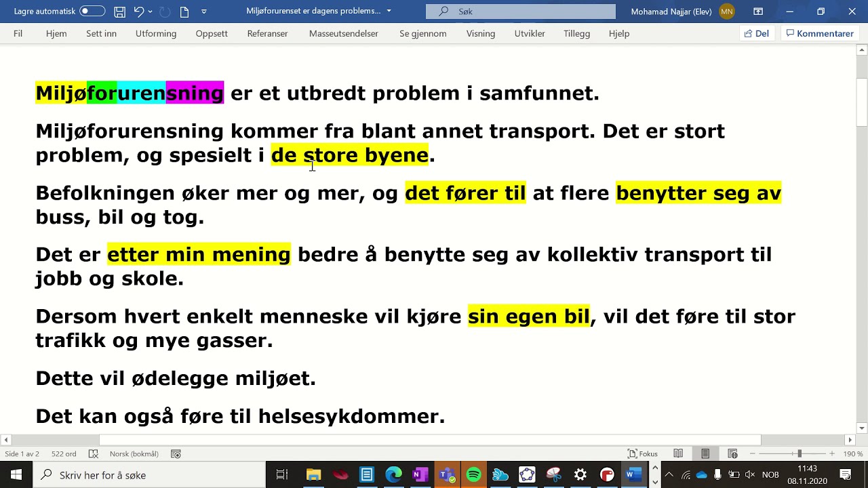Open Mohamad Najjar account profile
This screenshot has width=868, height=488.
682,12
